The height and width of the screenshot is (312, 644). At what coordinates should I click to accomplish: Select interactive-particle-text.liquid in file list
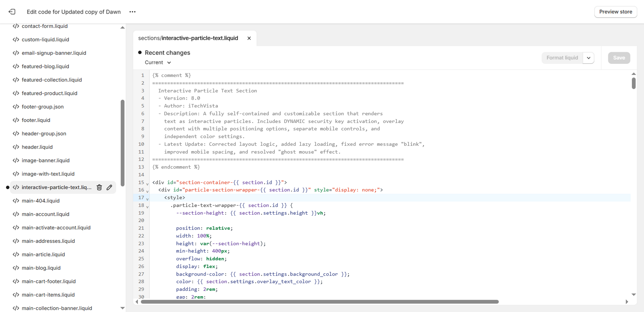[x=57, y=187]
